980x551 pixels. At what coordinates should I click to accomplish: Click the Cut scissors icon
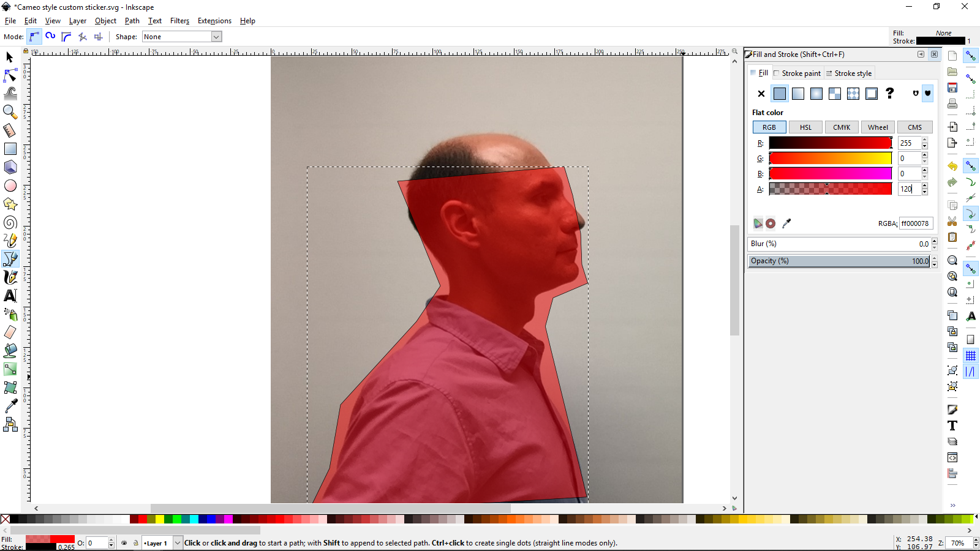coord(952,221)
